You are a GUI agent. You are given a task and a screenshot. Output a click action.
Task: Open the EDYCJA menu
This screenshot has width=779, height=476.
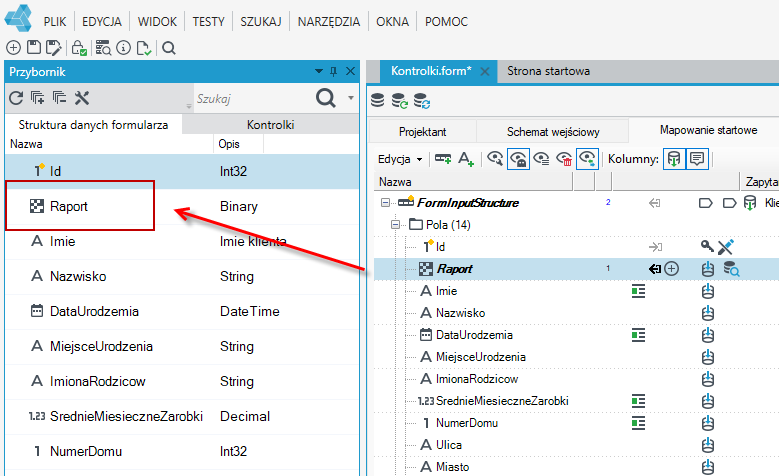tap(102, 22)
